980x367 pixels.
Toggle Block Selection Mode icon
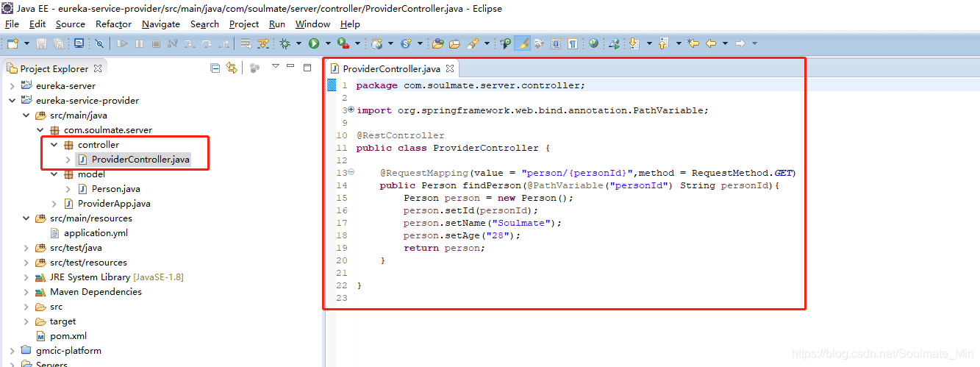point(557,44)
